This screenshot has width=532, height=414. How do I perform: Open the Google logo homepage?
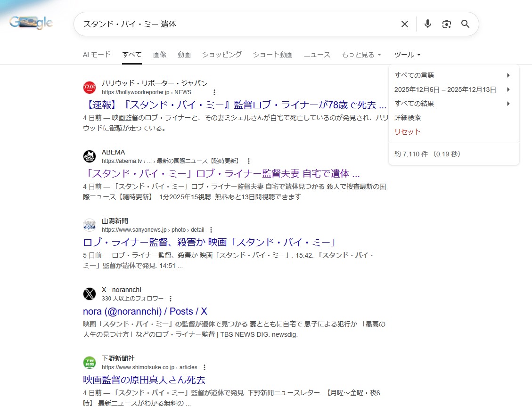pyautogui.click(x=31, y=23)
